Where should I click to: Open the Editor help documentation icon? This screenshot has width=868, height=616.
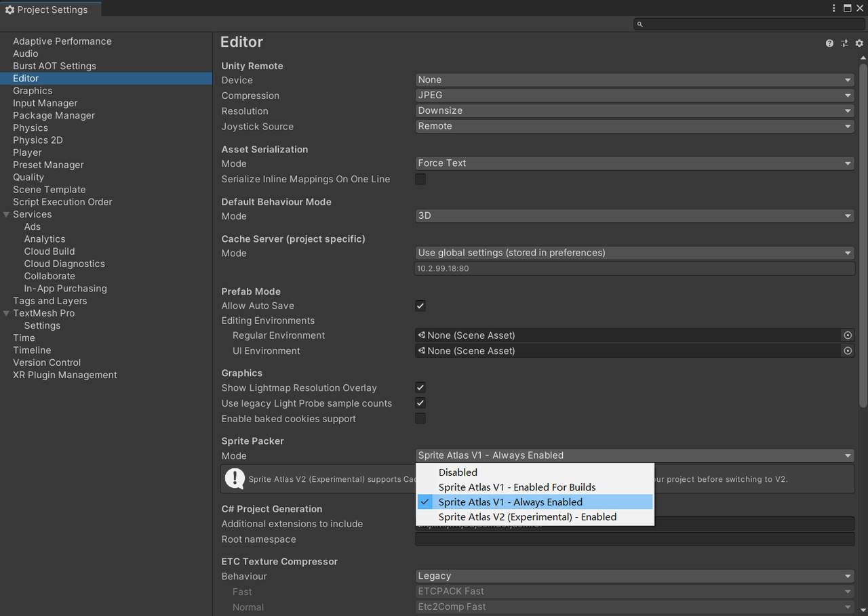pyautogui.click(x=829, y=43)
